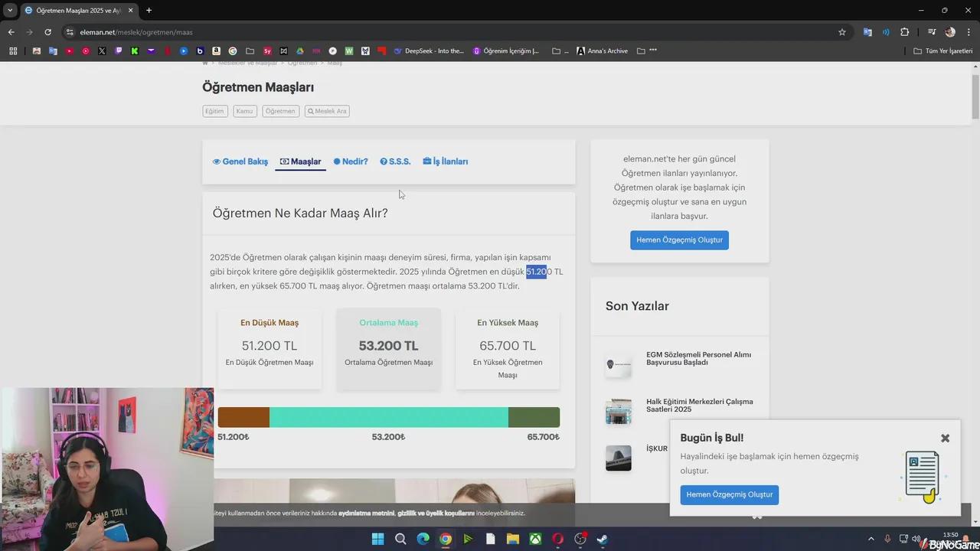Open the Chrome extensions puzzle icon

pos(904,32)
